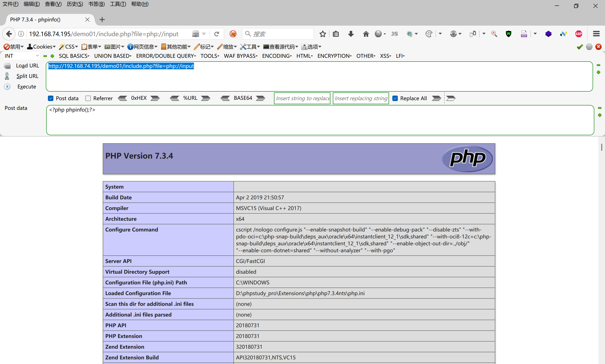Click the Split URL button
Viewport: 605px width, 364px height.
point(27,76)
